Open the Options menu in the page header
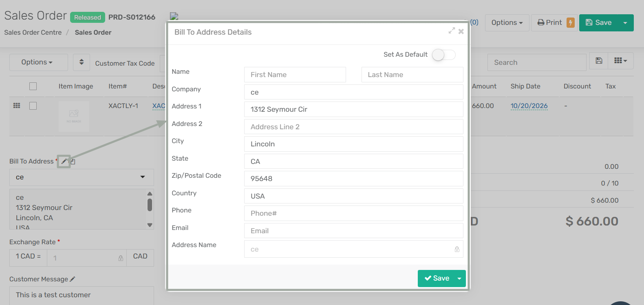Image resolution: width=644 pixels, height=305 pixels. (x=507, y=23)
